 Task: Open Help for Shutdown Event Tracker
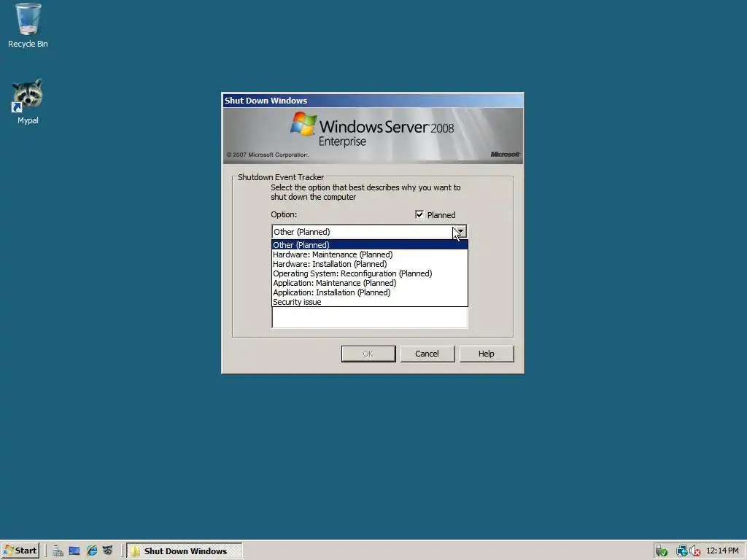tap(487, 354)
